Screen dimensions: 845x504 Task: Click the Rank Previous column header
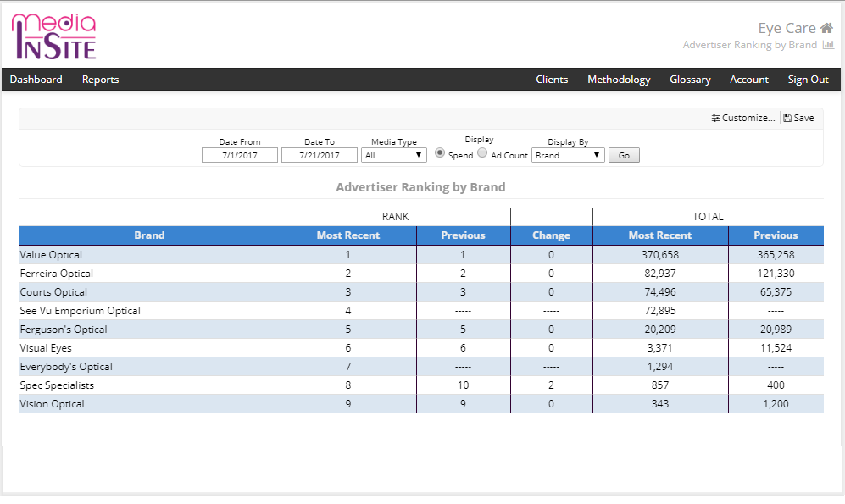coord(463,235)
